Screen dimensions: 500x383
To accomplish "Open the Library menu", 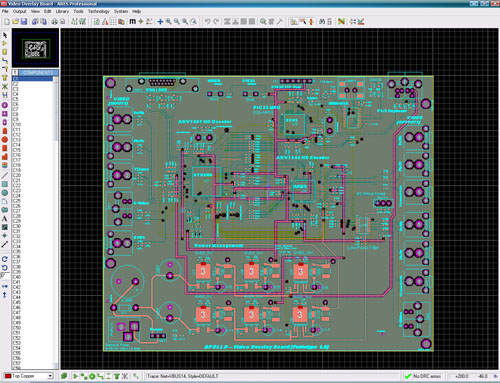I will click(x=62, y=11).
